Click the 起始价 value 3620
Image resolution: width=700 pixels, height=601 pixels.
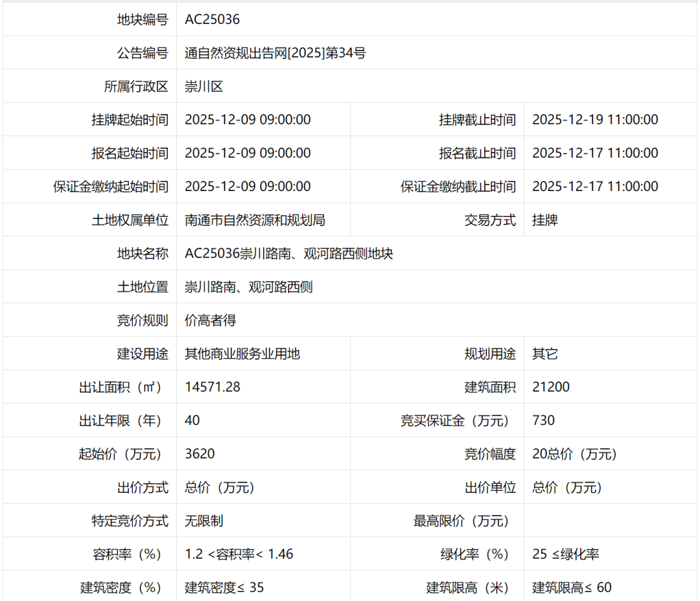(x=199, y=454)
